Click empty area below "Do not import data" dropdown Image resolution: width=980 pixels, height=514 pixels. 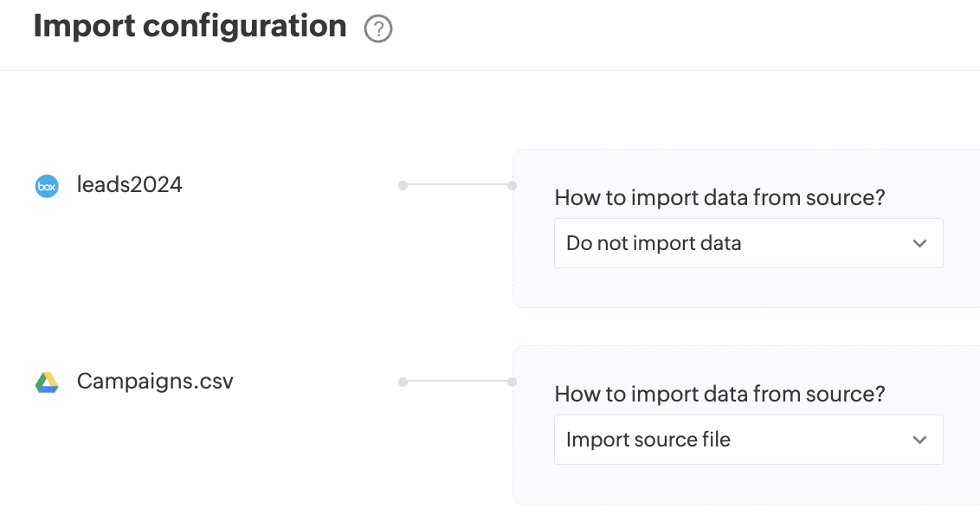(x=748, y=287)
